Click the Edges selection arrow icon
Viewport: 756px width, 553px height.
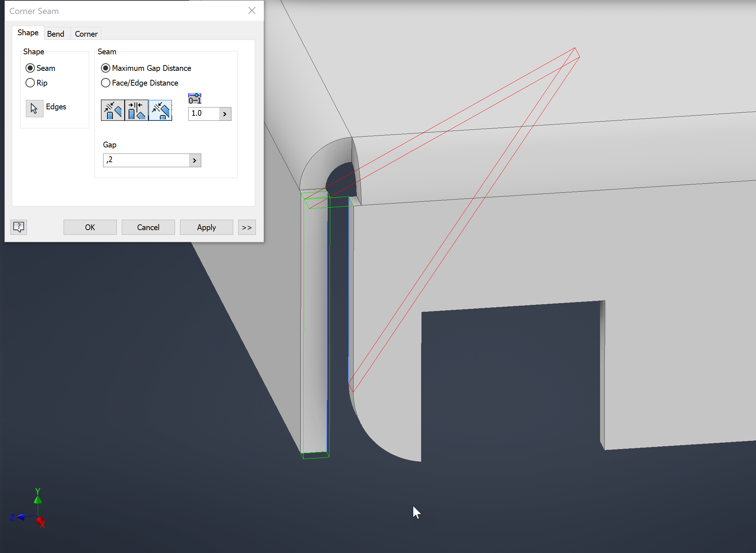(x=34, y=108)
